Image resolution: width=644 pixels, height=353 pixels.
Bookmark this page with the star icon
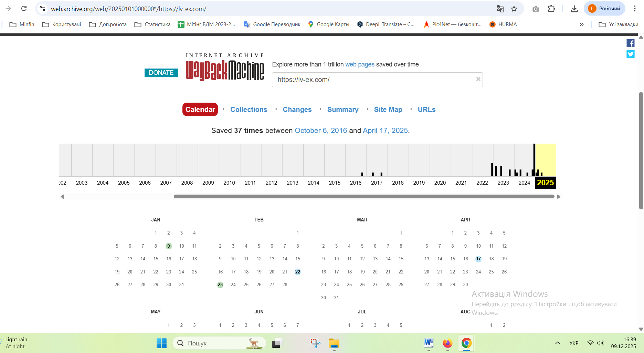[x=514, y=9]
